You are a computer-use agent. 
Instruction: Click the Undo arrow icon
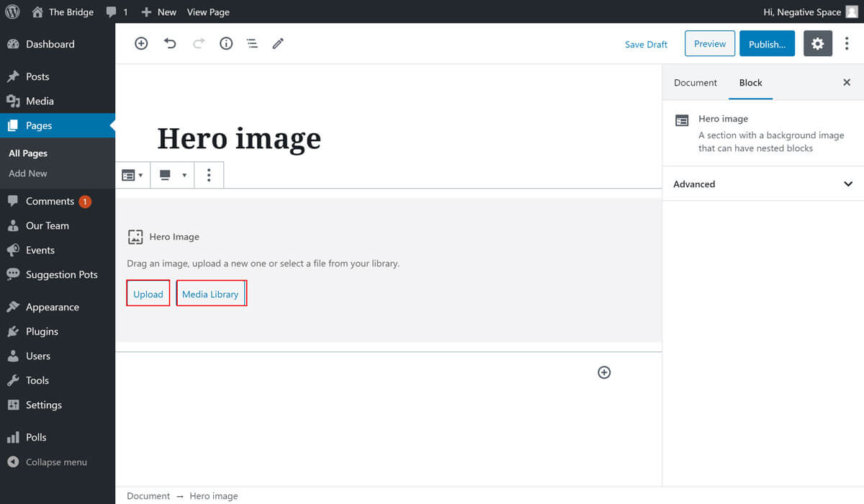click(170, 44)
